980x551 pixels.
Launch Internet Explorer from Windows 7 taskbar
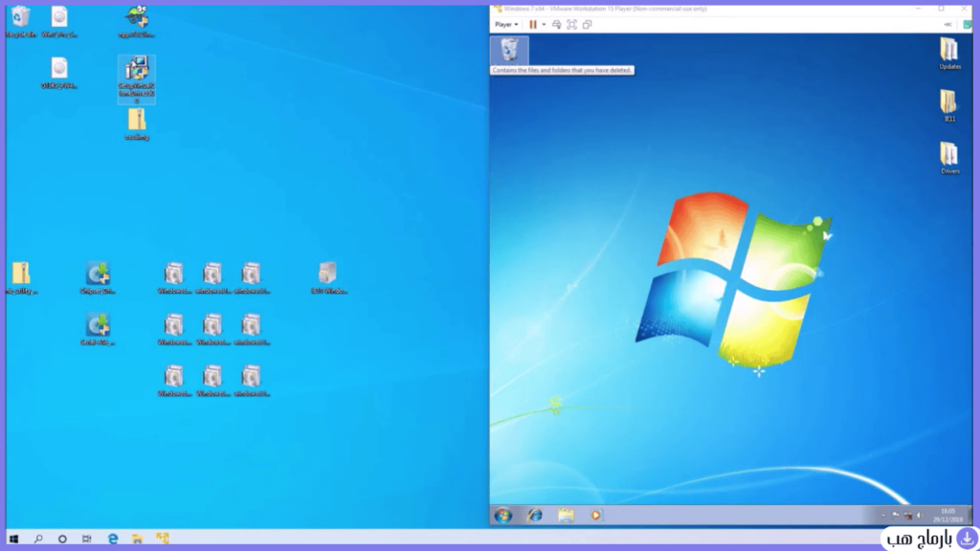point(535,515)
